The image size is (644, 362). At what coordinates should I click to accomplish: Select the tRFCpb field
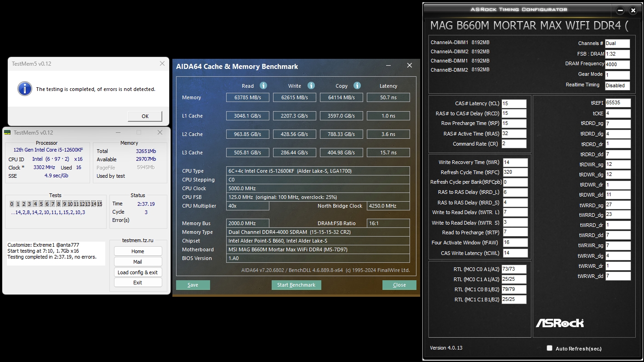(x=515, y=182)
